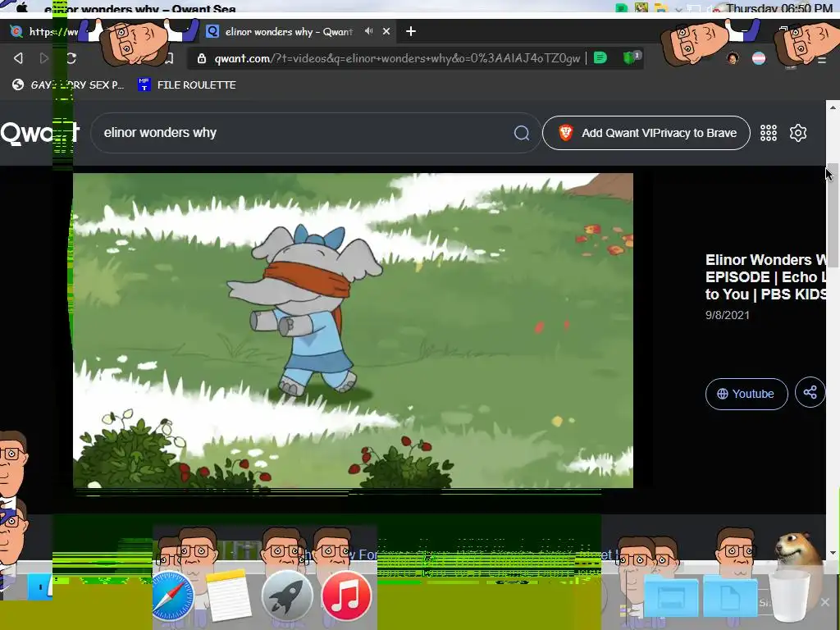This screenshot has width=840, height=630.
Task: Click the green reader icon in the address bar
Action: pyautogui.click(x=600, y=58)
